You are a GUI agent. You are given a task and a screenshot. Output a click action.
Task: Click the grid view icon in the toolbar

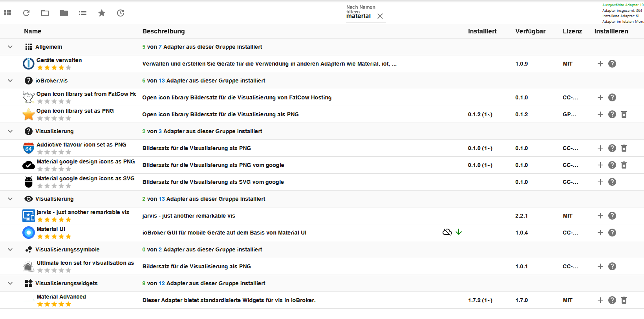click(7, 13)
